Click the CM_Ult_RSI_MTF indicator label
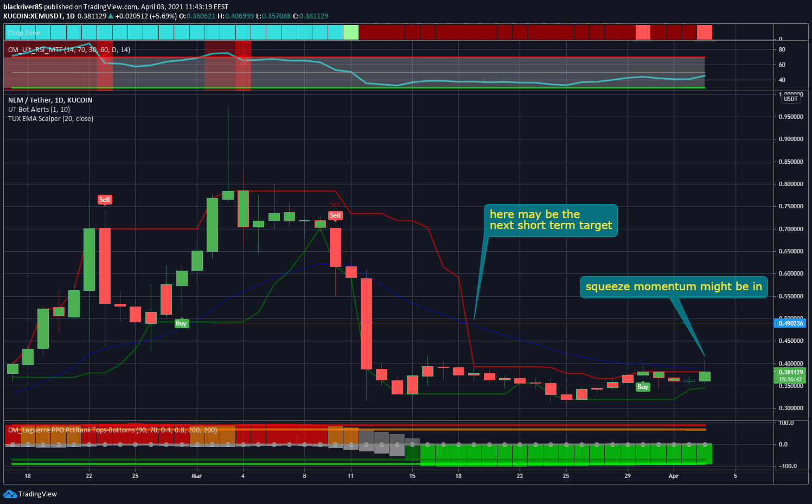 point(69,50)
